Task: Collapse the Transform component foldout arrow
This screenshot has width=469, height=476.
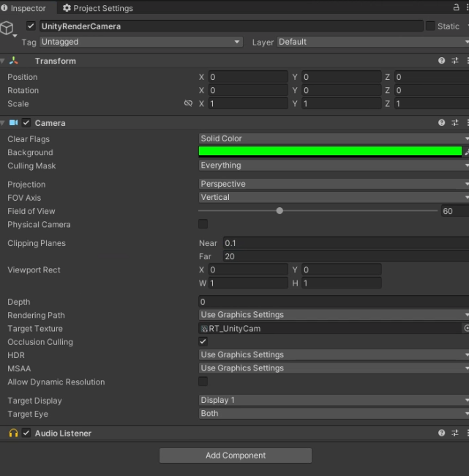Action: pyautogui.click(x=2, y=61)
